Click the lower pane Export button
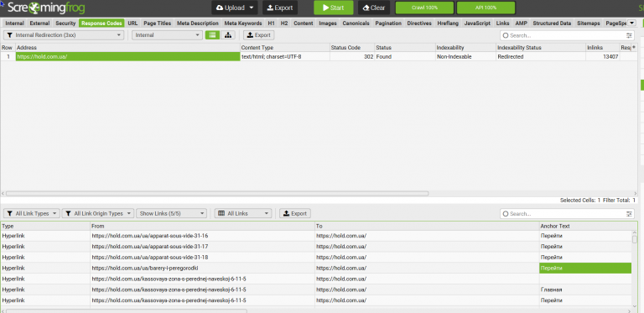The width and height of the screenshot is (644, 313). (x=295, y=214)
